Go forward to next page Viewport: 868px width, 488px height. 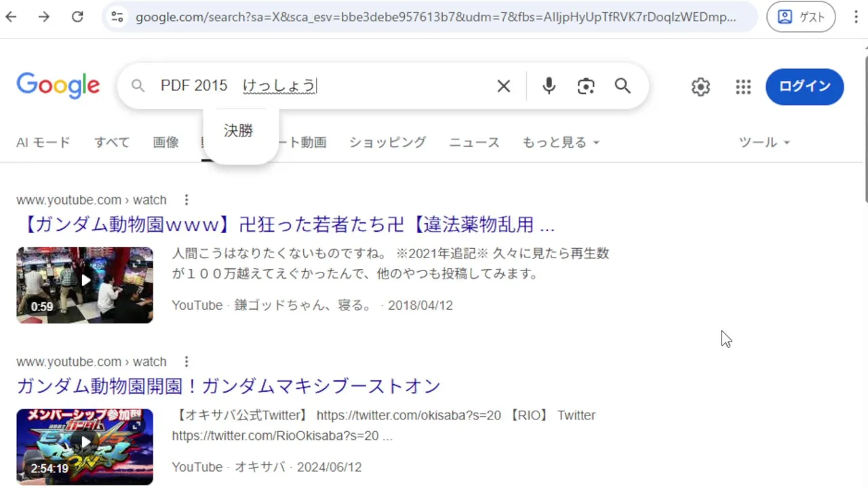[44, 17]
